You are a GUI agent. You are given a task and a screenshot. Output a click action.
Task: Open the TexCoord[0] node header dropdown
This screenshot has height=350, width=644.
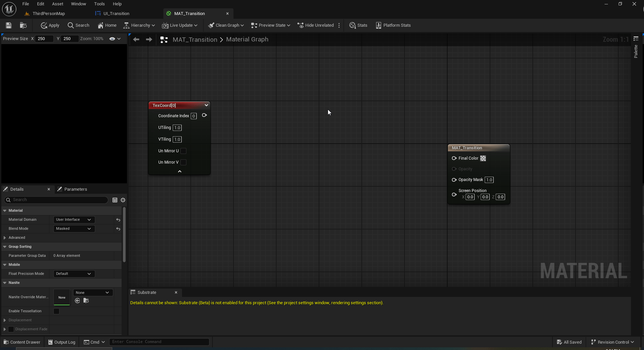coord(206,105)
